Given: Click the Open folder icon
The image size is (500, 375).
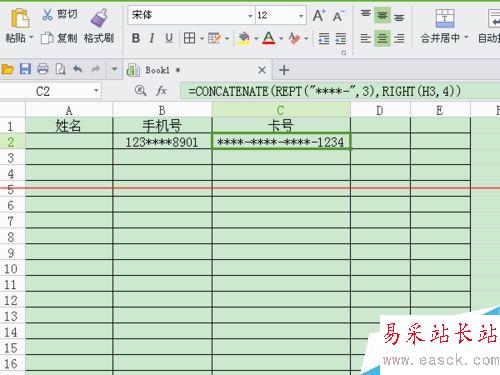Looking at the screenshot, I should click(x=7, y=69).
